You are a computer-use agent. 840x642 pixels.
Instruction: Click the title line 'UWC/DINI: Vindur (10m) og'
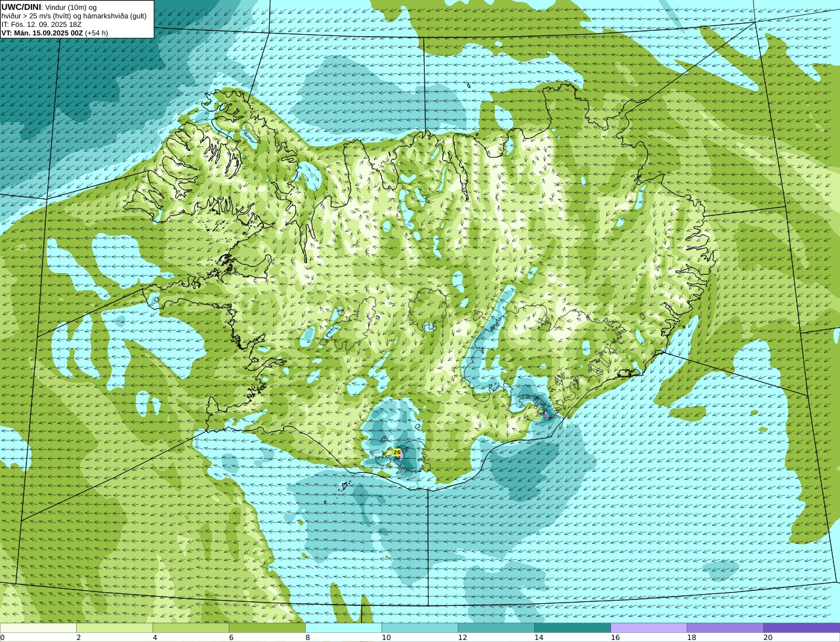pyautogui.click(x=49, y=7)
